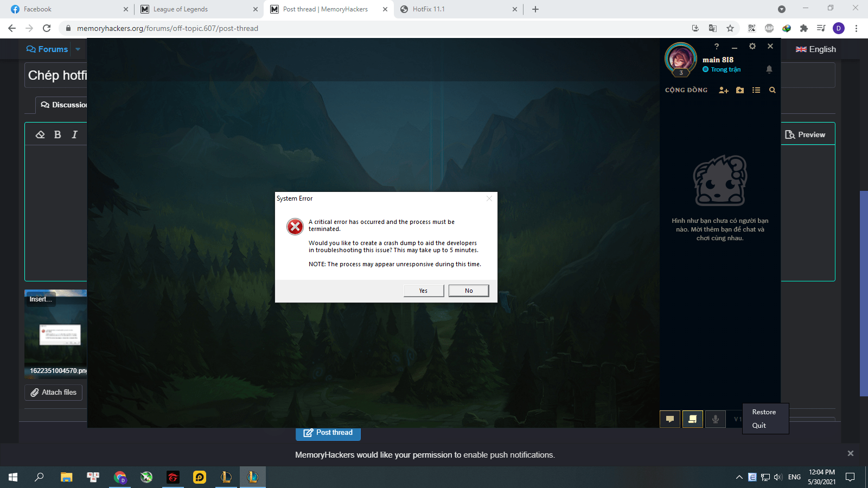The image size is (868, 488).
Task: Open the Internet Download Manager extension
Action: 787,28
